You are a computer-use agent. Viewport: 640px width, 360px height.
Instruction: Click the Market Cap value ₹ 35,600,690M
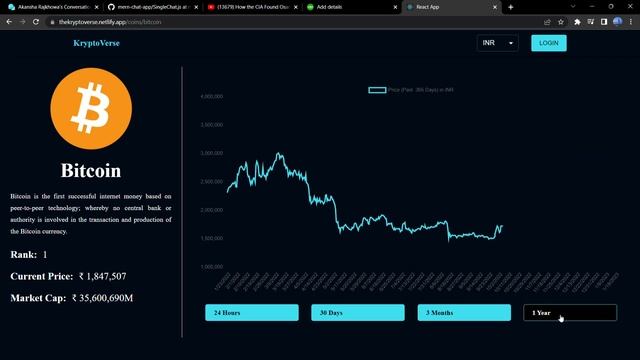tap(102, 298)
